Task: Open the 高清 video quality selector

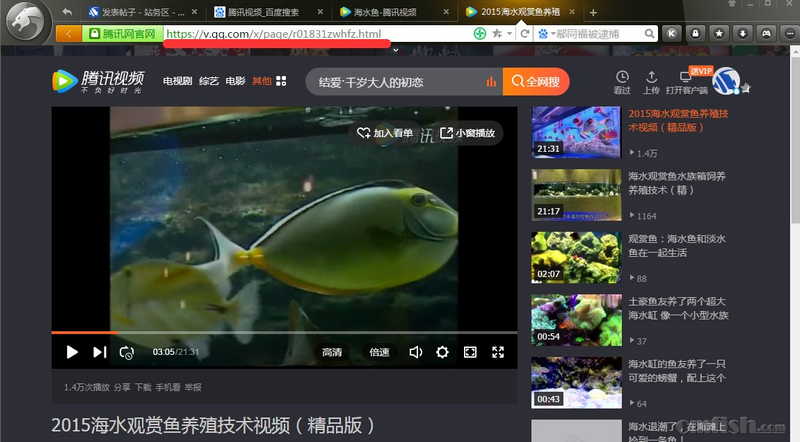Action: 332,352
